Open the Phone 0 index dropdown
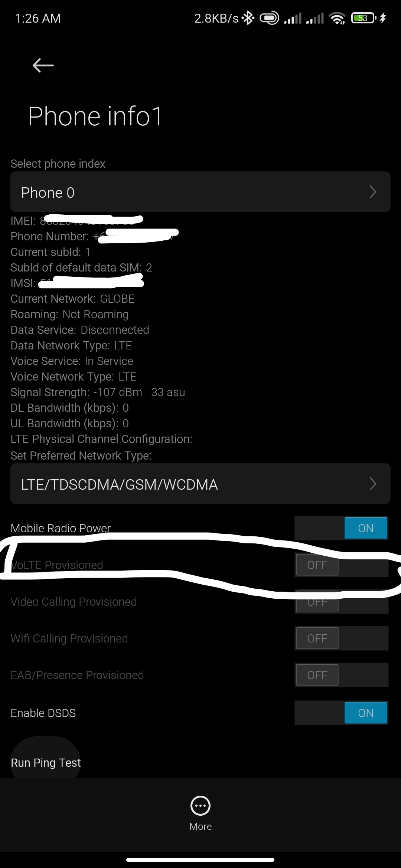The height and width of the screenshot is (868, 401). tap(200, 192)
